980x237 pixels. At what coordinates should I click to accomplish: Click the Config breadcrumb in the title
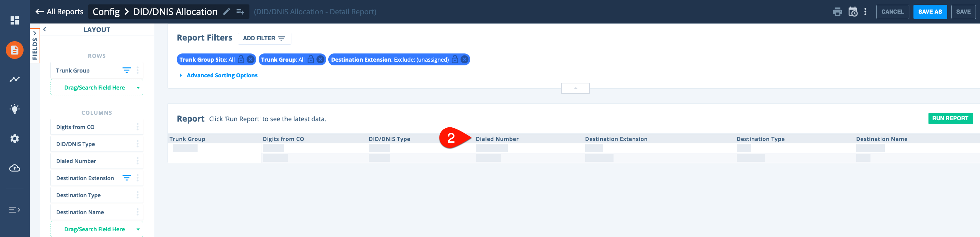pyautogui.click(x=106, y=12)
